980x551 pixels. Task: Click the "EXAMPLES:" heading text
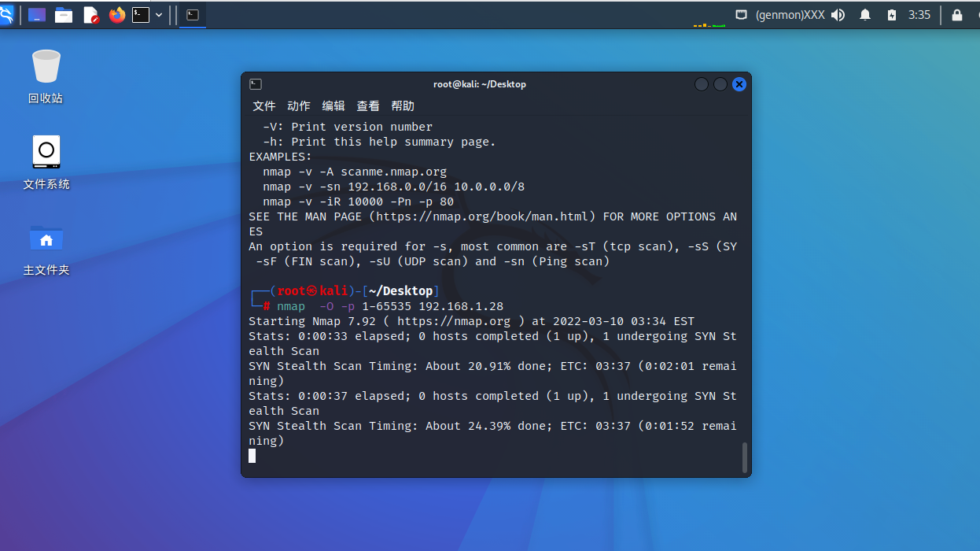[x=281, y=157]
